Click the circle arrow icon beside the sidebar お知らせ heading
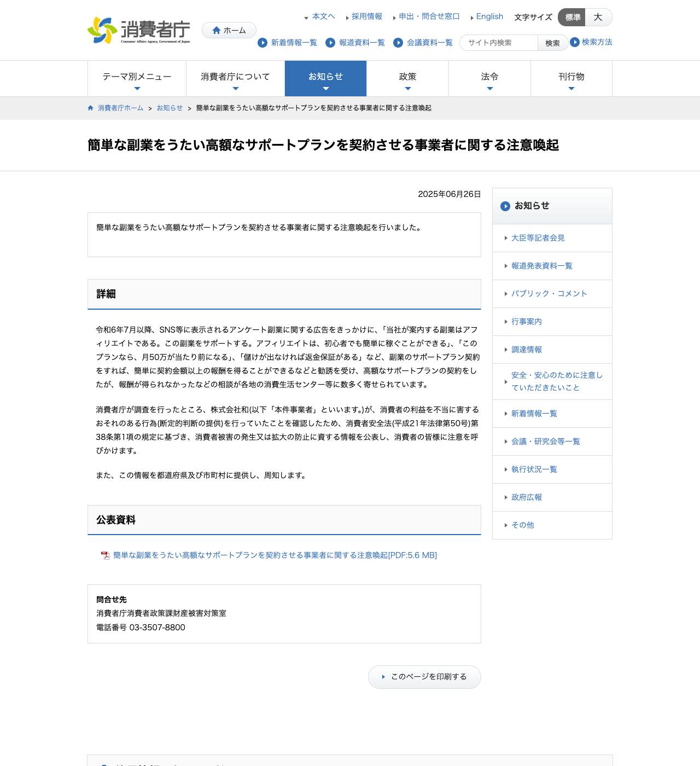700x766 pixels. click(x=505, y=206)
